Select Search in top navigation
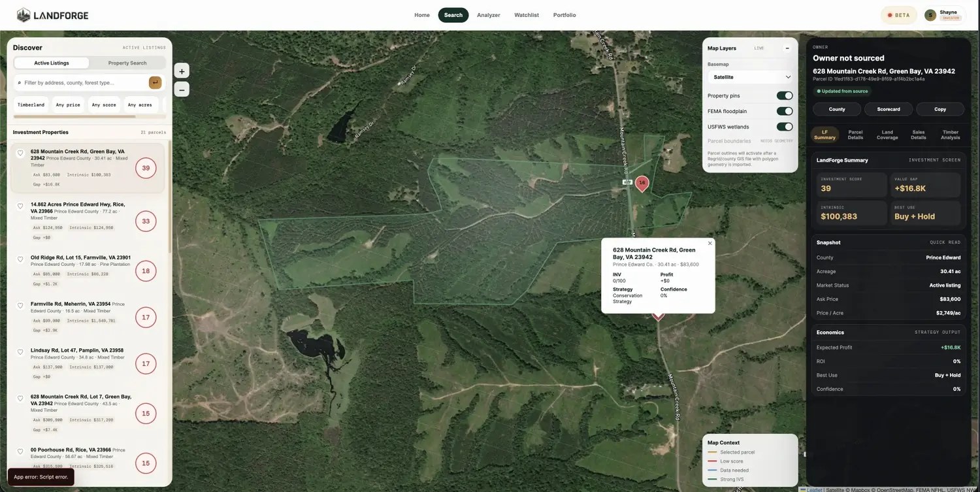Viewport: 980px width, 492px height. [x=453, y=15]
